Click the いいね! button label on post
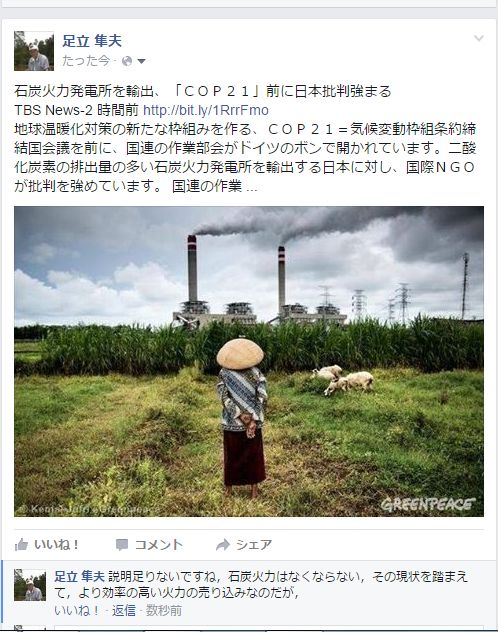Viewport: 498px width, 632px height. (x=56, y=545)
